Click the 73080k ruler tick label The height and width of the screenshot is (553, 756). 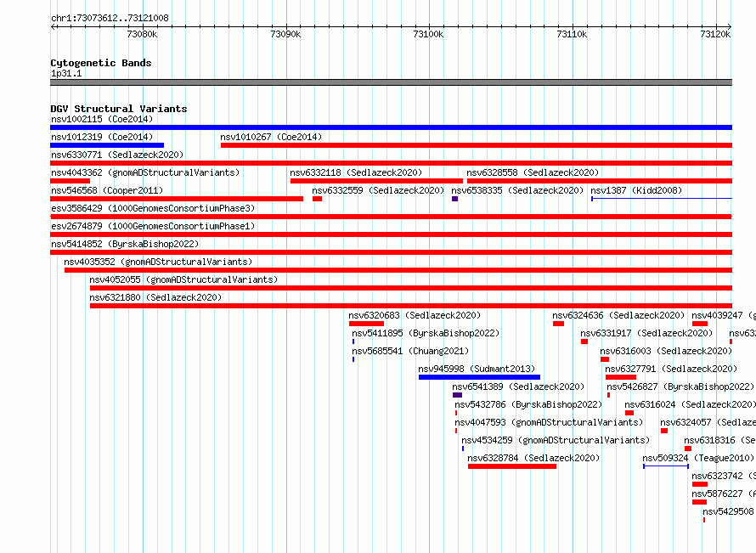point(142,34)
